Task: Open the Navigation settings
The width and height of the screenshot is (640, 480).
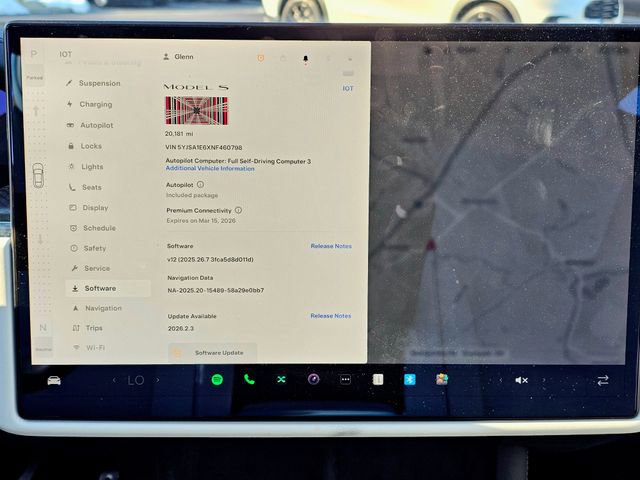Action: coord(97,308)
